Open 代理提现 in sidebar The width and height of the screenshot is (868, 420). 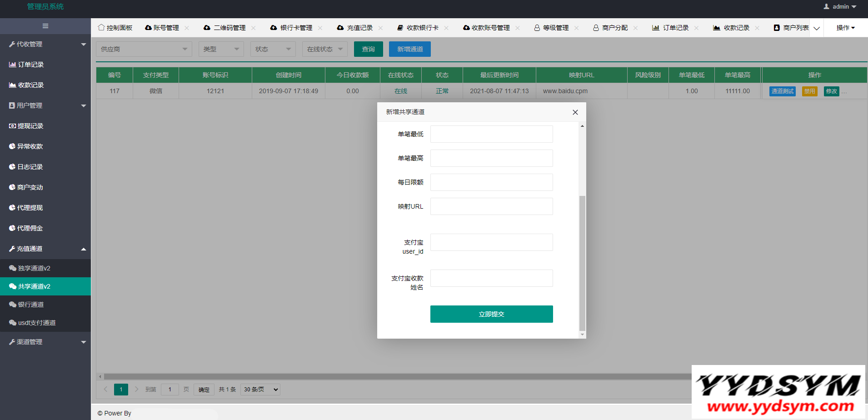click(45, 208)
